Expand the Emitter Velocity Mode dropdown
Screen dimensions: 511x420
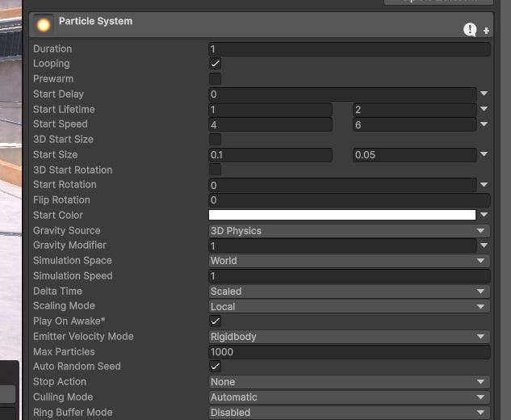pyautogui.click(x=349, y=337)
